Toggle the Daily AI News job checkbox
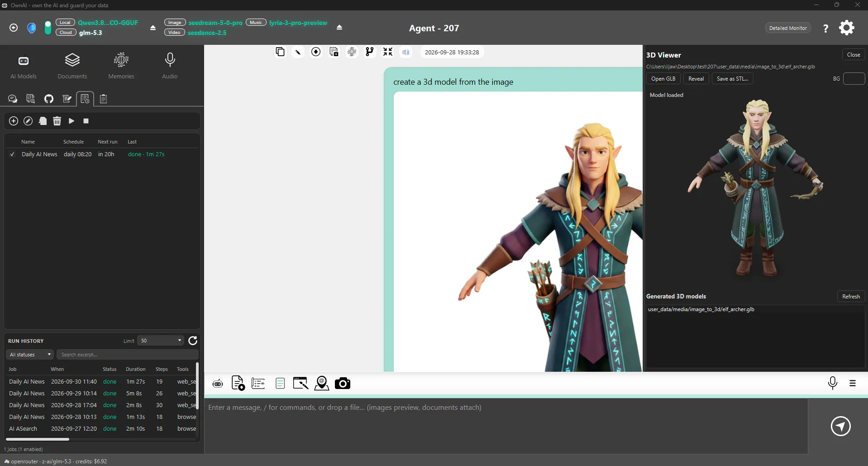This screenshot has height=466, width=868. pos(12,154)
